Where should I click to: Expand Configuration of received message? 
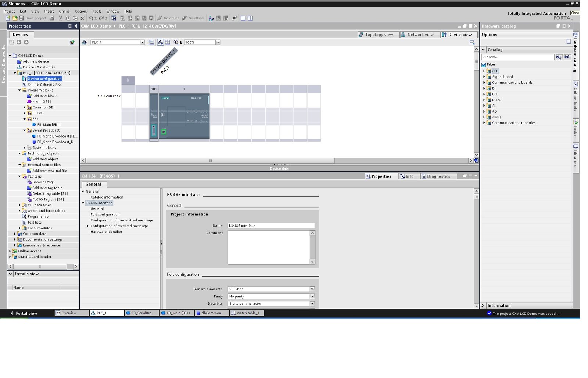[87, 226]
